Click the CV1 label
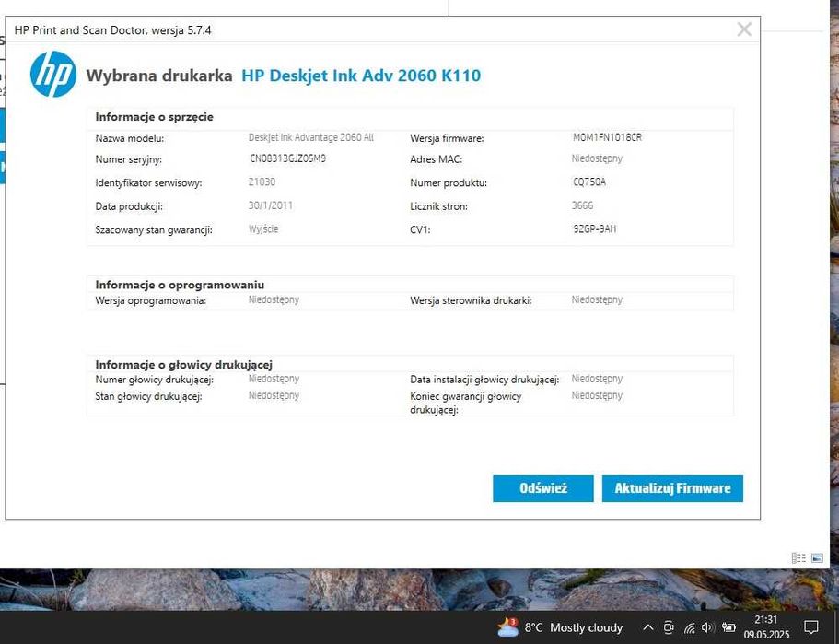839x644 pixels. [420, 230]
